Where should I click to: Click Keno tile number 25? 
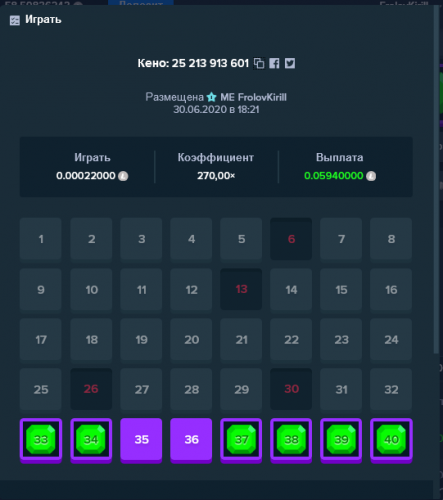click(41, 389)
